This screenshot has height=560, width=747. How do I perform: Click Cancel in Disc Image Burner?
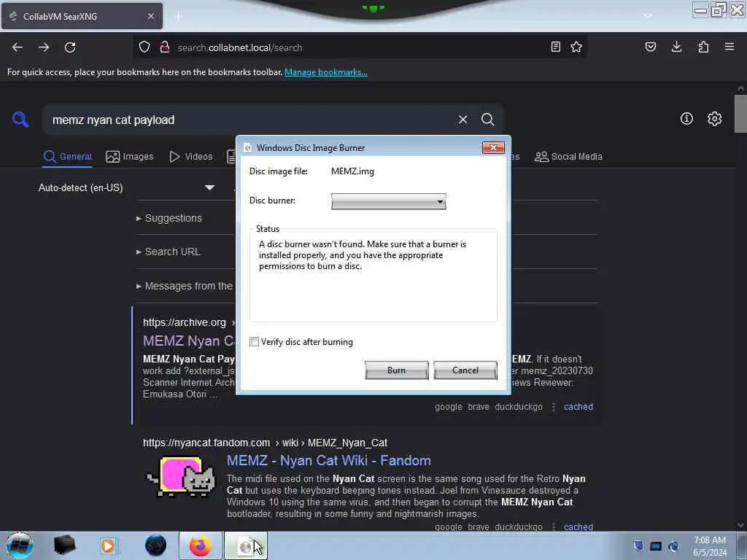(x=465, y=370)
